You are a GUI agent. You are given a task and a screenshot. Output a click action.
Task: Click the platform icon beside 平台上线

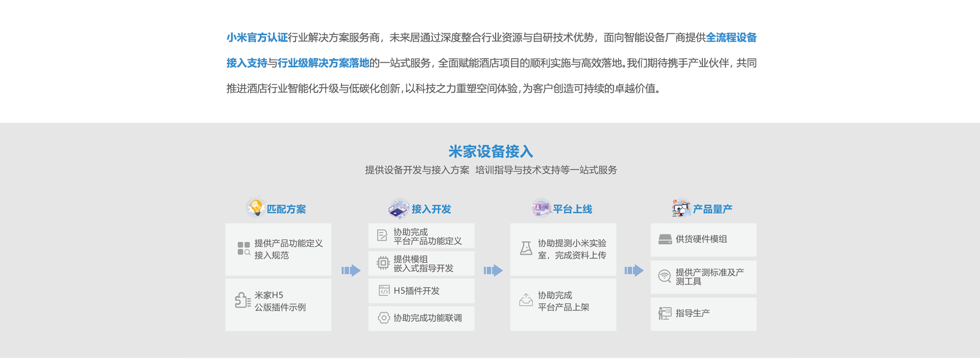(x=541, y=208)
